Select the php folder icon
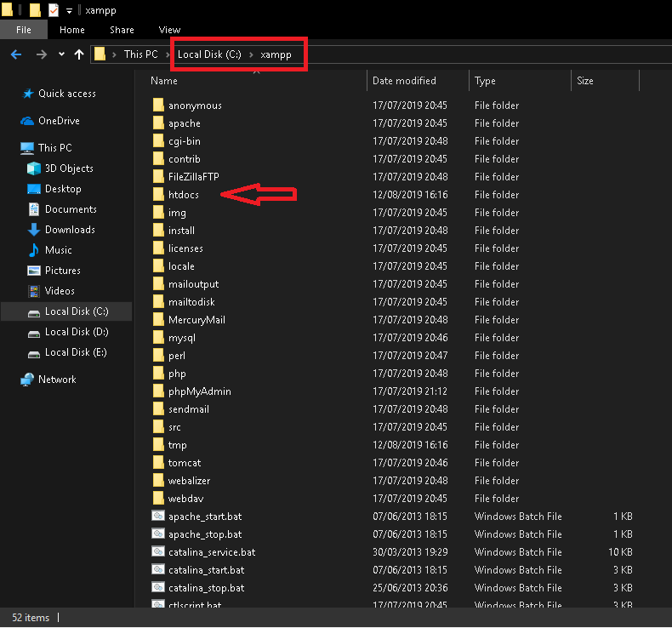The width and height of the screenshot is (672, 628). click(x=158, y=374)
